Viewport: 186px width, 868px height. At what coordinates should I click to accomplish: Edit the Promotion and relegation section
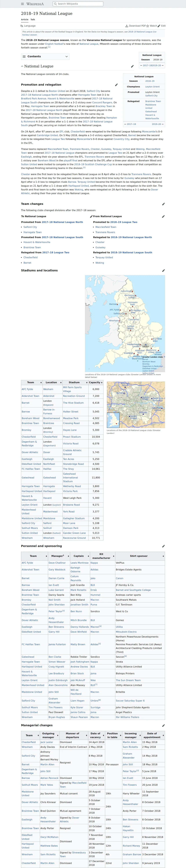tap(116, 85)
